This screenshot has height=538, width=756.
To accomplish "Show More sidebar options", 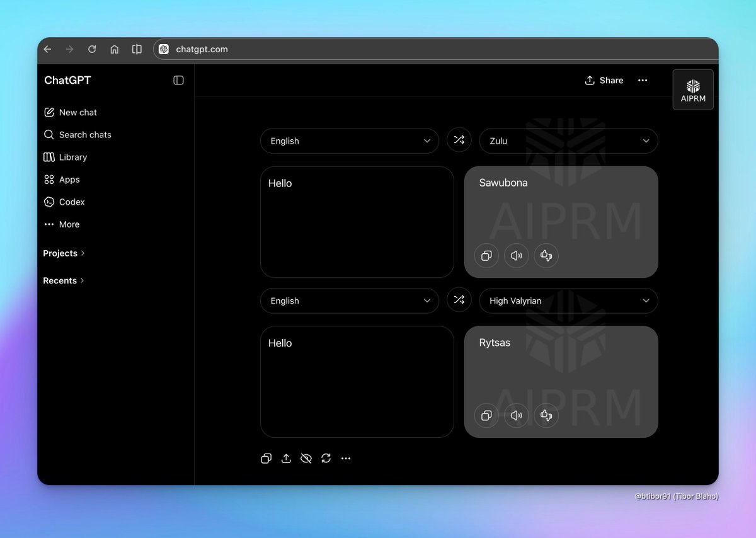I will coord(62,224).
